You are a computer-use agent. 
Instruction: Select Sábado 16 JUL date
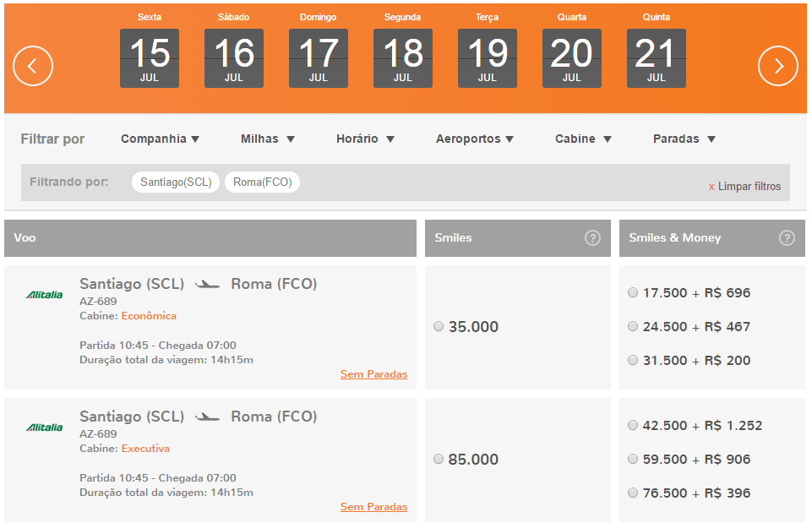pyautogui.click(x=233, y=57)
